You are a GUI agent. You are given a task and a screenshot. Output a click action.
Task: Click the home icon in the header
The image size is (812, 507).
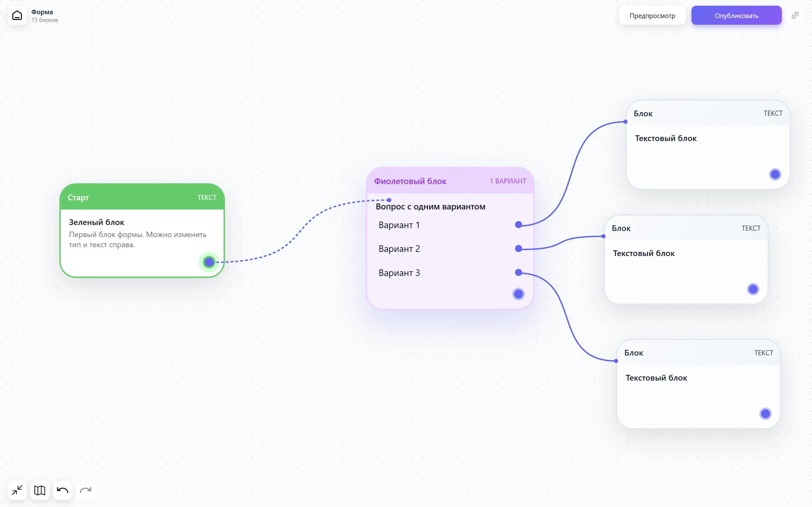(x=17, y=16)
